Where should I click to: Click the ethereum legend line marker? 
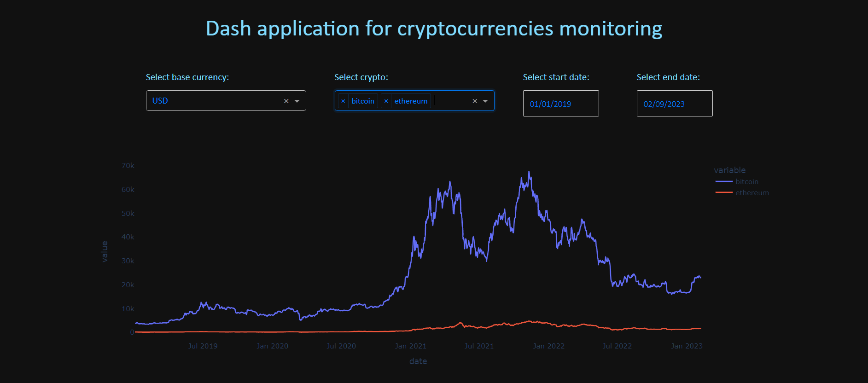[x=723, y=193]
